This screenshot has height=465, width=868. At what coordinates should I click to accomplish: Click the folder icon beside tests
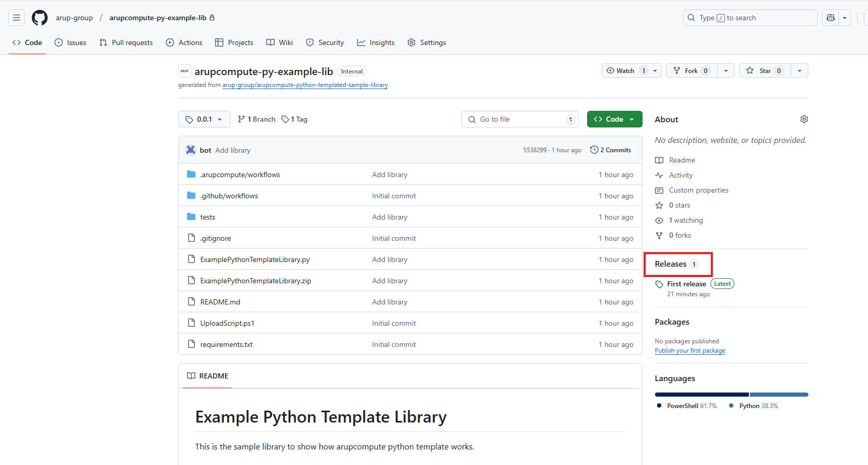[191, 216]
